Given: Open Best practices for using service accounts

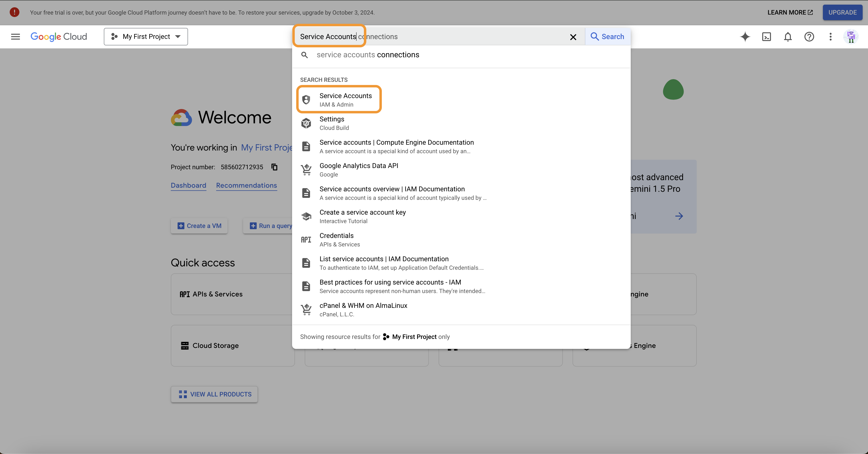Looking at the screenshot, I should point(461,286).
